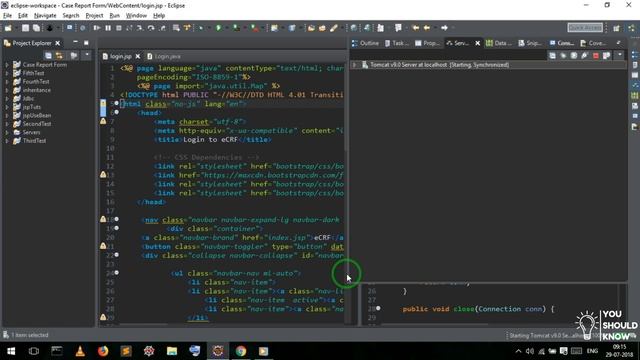
Task: Toggle code folding at line 18 nav tag
Action: (x=116, y=219)
